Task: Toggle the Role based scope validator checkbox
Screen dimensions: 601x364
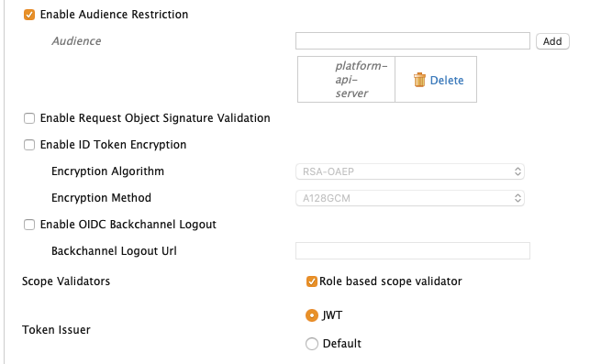Action: [312, 281]
